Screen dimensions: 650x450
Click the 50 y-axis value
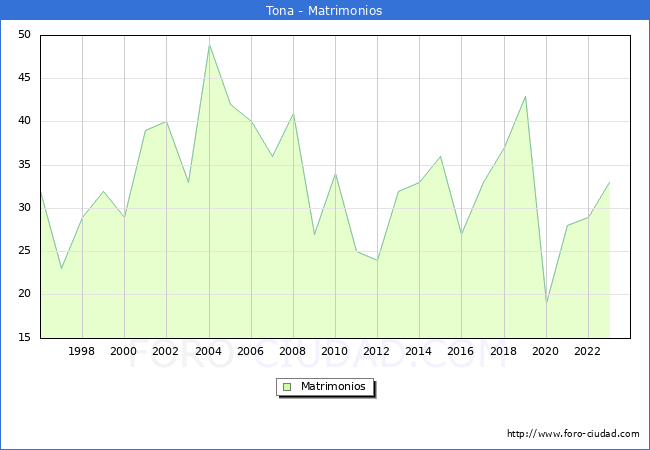coord(24,35)
